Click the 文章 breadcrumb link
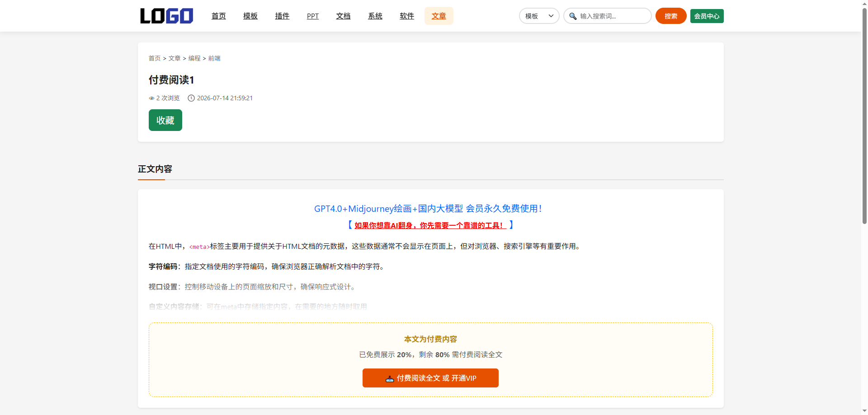The height and width of the screenshot is (415, 868). pyautogui.click(x=175, y=58)
